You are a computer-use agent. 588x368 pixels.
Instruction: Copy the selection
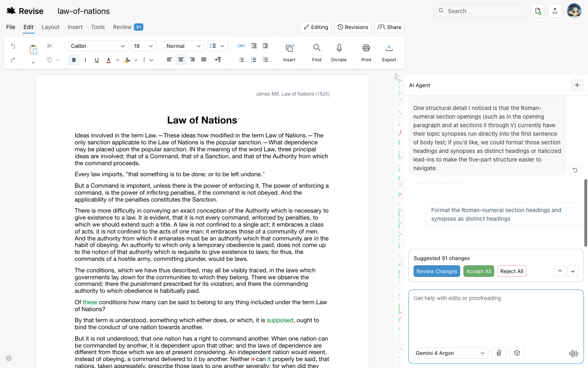pos(49,60)
